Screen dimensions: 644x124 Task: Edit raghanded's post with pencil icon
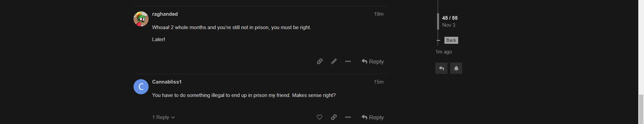click(x=334, y=61)
